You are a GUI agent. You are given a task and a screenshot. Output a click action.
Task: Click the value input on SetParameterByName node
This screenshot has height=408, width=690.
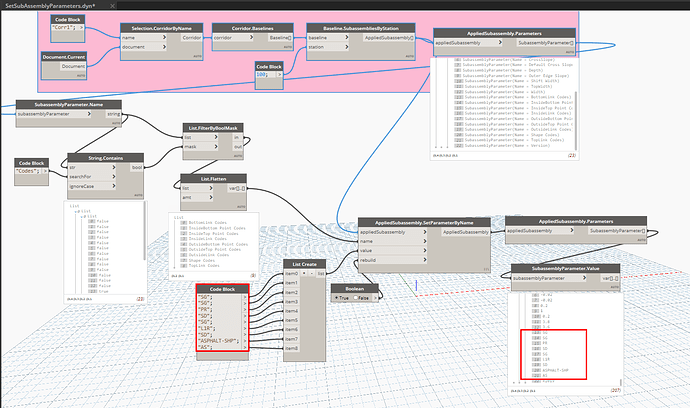click(x=393, y=250)
